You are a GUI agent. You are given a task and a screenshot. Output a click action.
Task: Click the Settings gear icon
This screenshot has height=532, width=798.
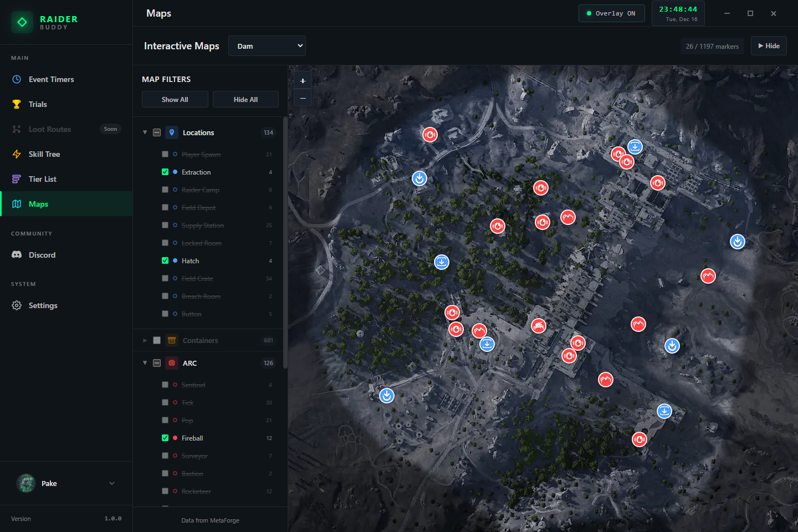click(17, 305)
